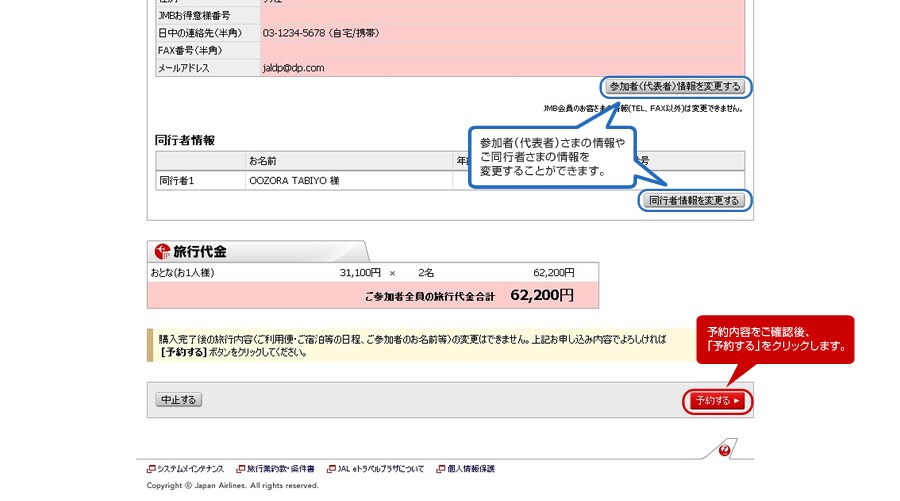Click the crane icon in 旅行代金 header
The width and height of the screenshot is (900, 501).
[162, 251]
